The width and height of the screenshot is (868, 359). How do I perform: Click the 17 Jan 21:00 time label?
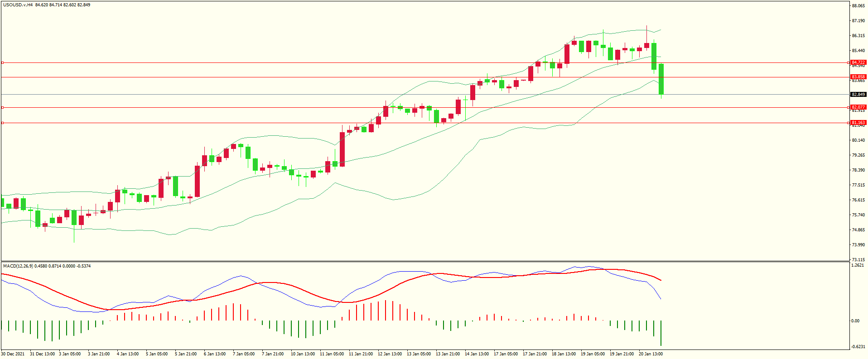pos(535,354)
